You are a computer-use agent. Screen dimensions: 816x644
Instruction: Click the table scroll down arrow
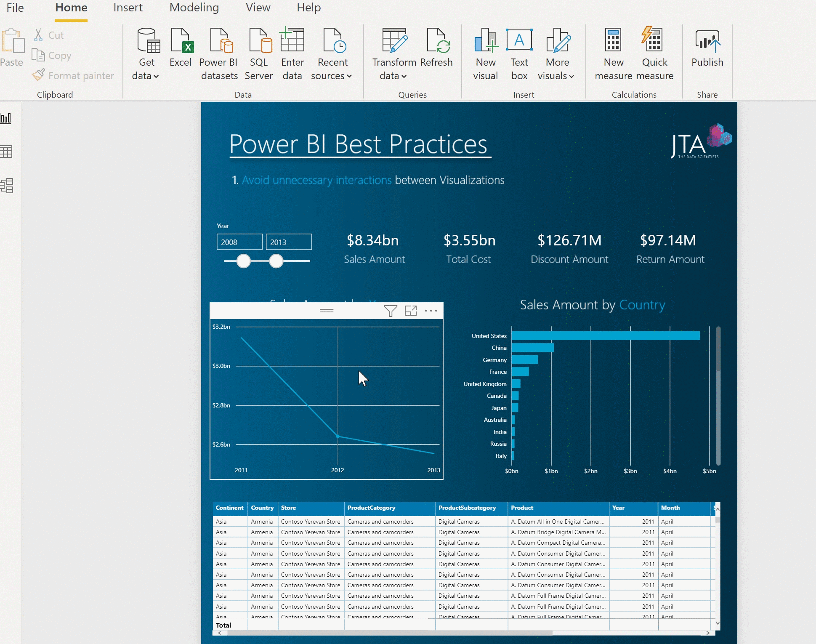pos(718,623)
